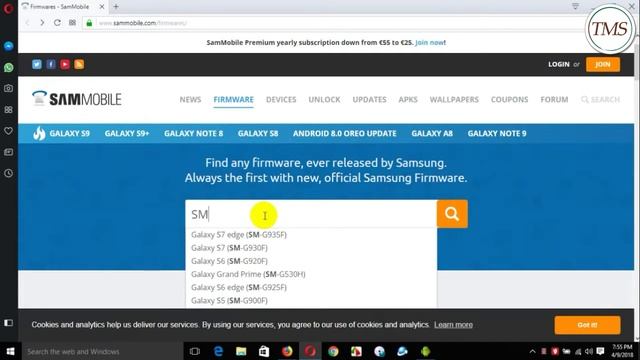Open the APKS menu item
This screenshot has width=640, height=360.
click(x=408, y=100)
